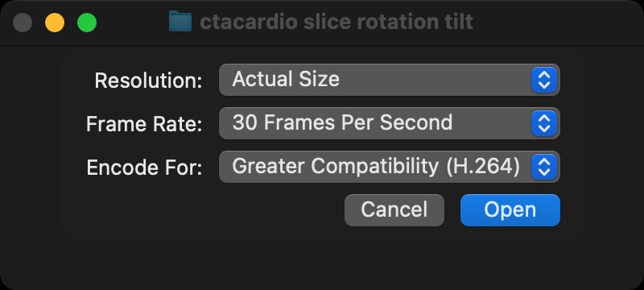Click the green zoom window button
Screen dimensions: 644x290
pyautogui.click(x=87, y=23)
